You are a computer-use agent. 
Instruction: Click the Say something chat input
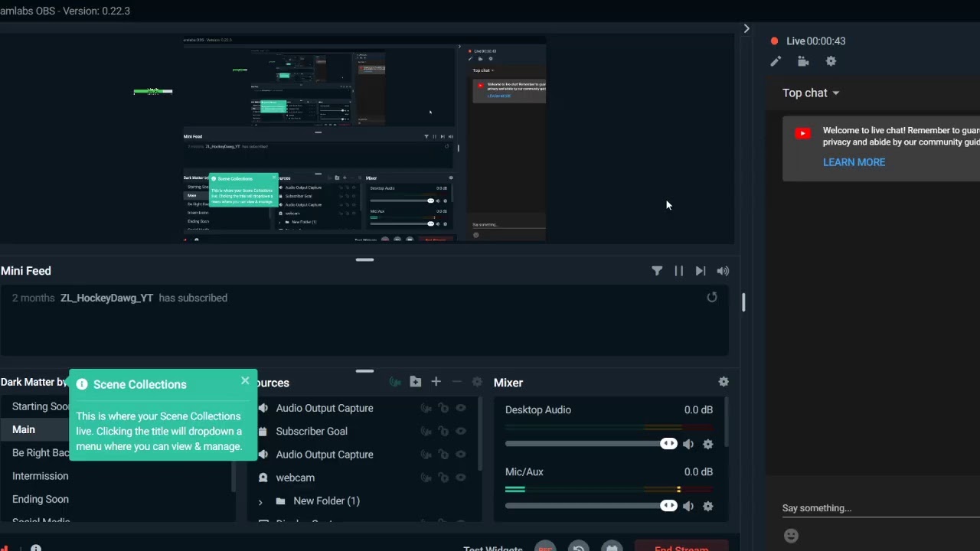click(x=880, y=508)
